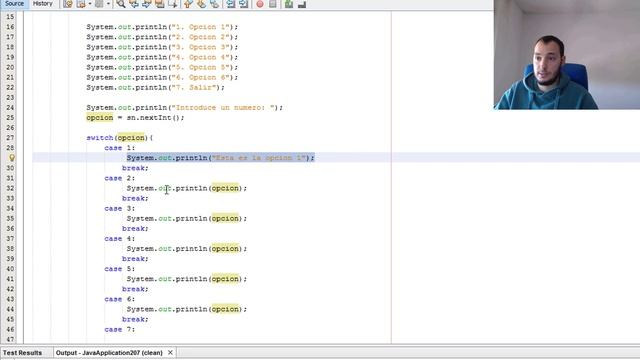
Task: Click the "case 4:" label
Action: [x=120, y=239]
